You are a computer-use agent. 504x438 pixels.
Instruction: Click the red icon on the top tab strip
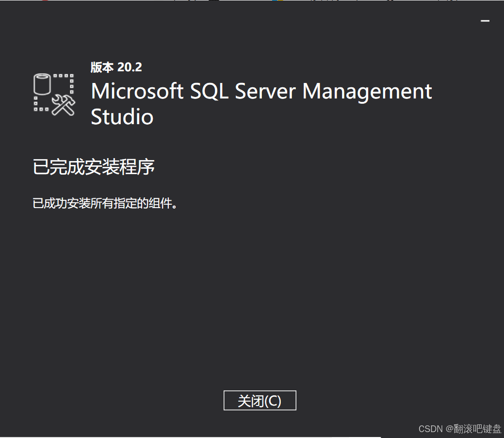45,1
